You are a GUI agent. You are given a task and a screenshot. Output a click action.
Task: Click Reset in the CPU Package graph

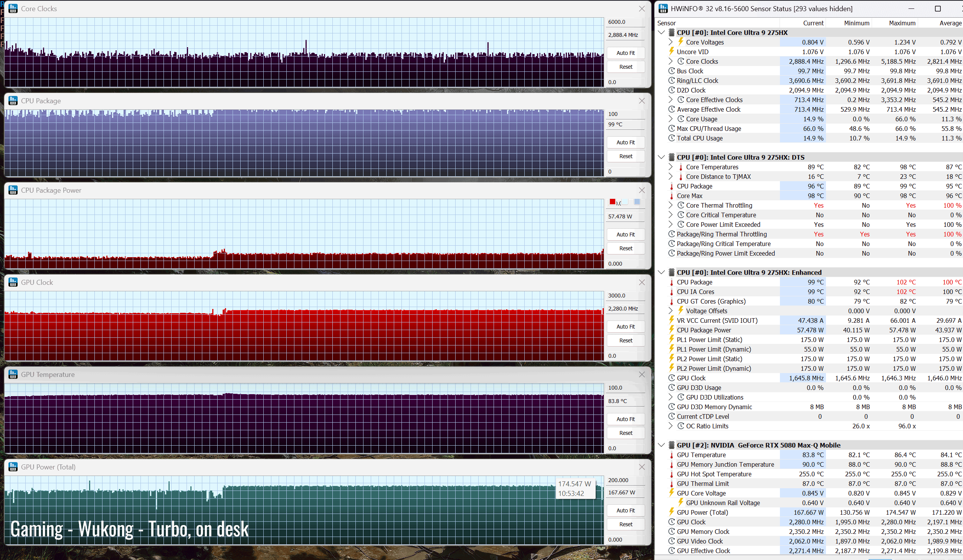626,156
